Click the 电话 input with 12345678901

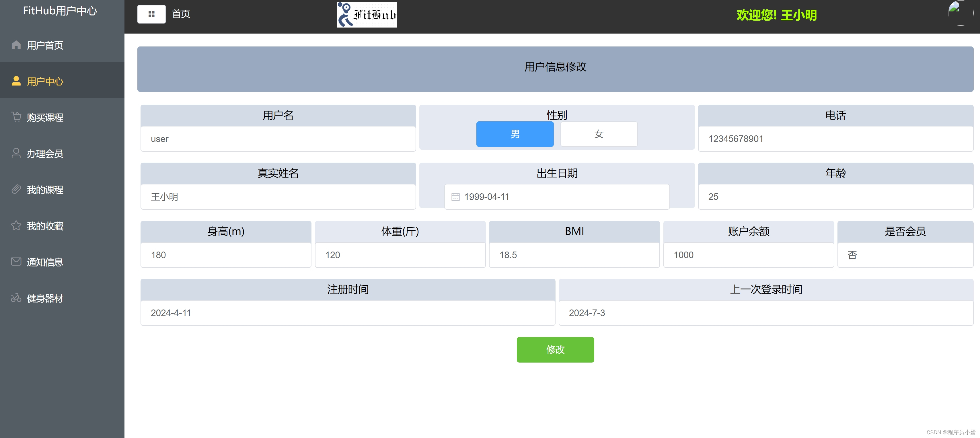click(835, 139)
